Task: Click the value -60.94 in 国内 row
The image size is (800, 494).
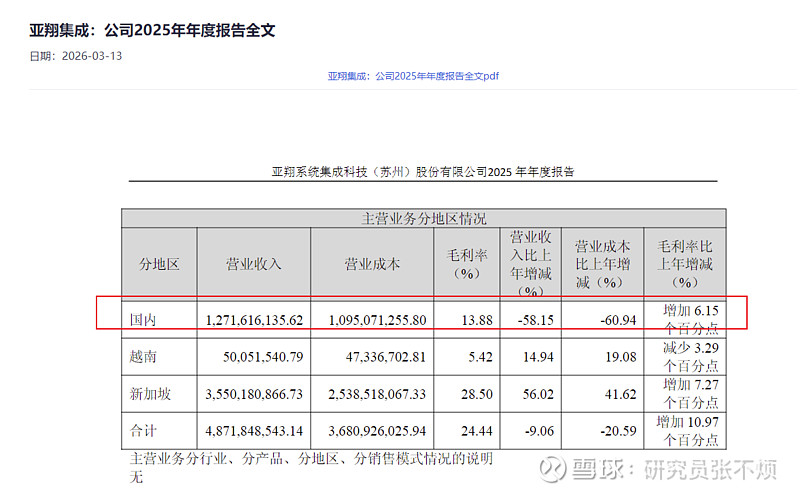Action: click(x=618, y=320)
